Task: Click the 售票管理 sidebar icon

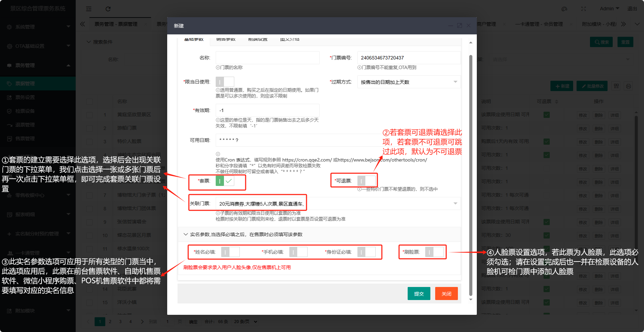Action: pos(9,139)
